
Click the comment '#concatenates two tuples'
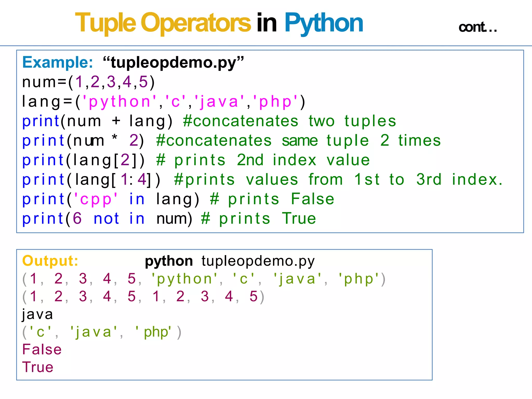[289, 121]
